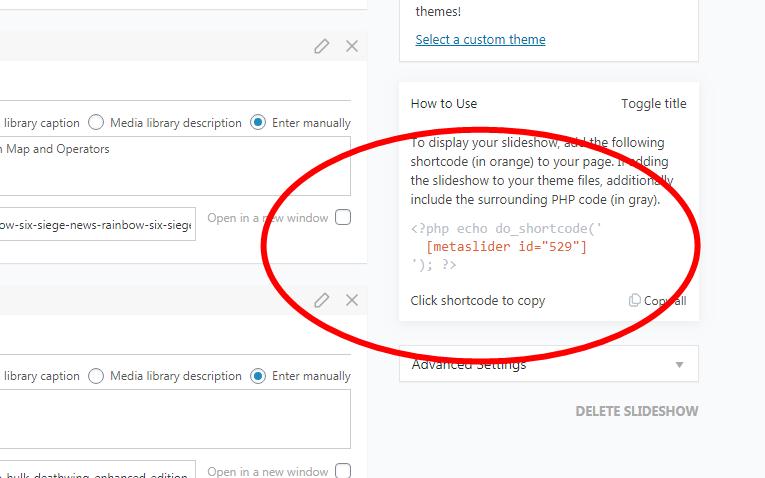Enable Open in a new window for first slide
Image resolution: width=765 pixels, height=478 pixels.
click(343, 218)
